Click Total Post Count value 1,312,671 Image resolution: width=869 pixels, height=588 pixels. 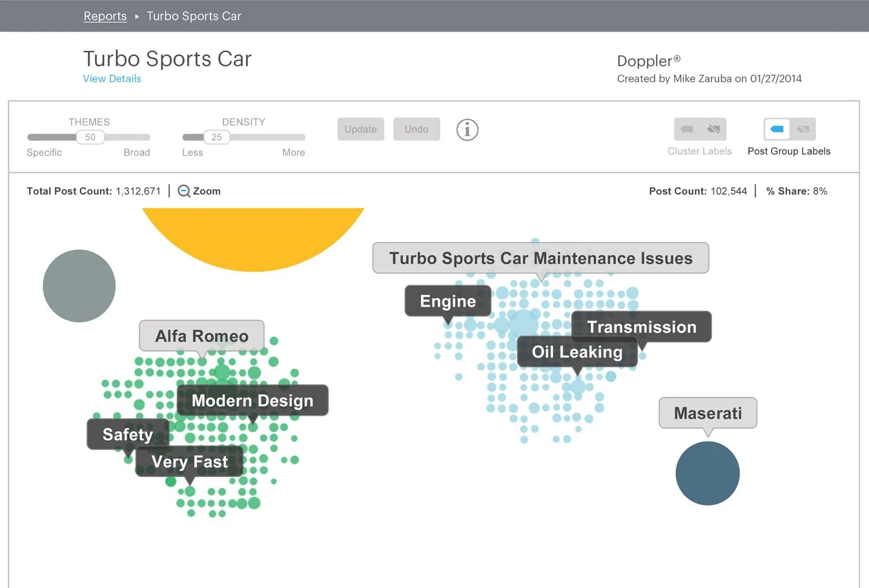pos(138,191)
